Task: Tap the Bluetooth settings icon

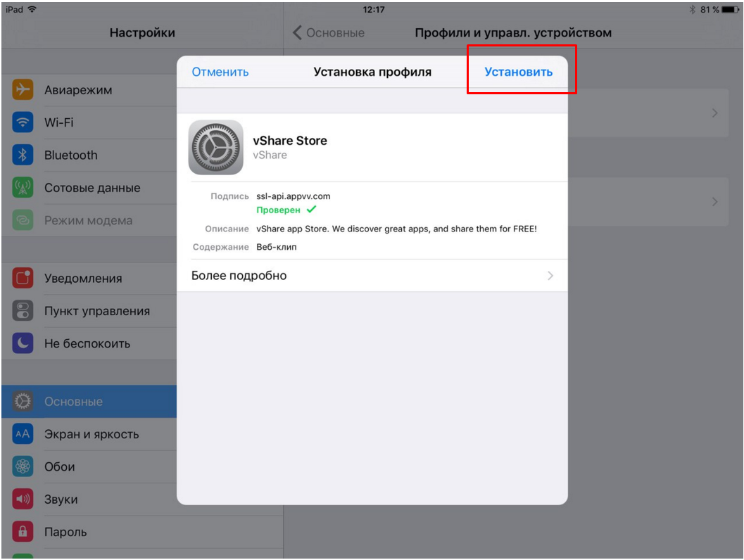Action: (x=23, y=155)
